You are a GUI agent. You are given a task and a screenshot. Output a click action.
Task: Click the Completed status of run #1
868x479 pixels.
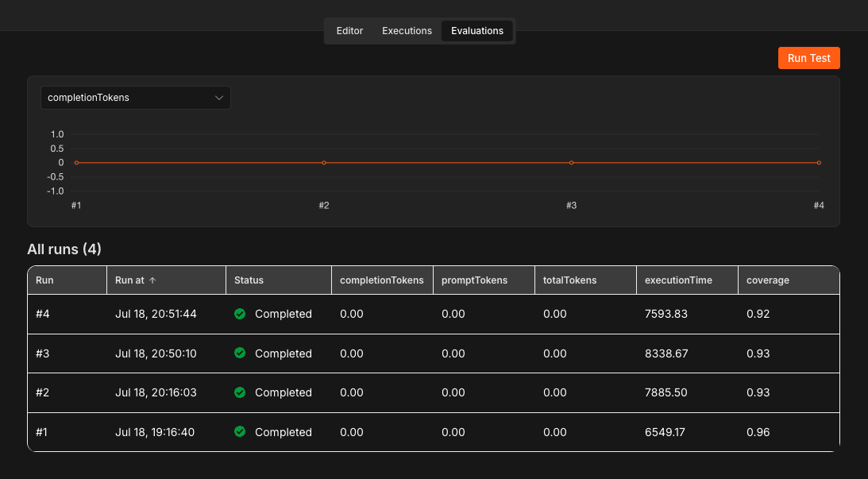(284, 432)
